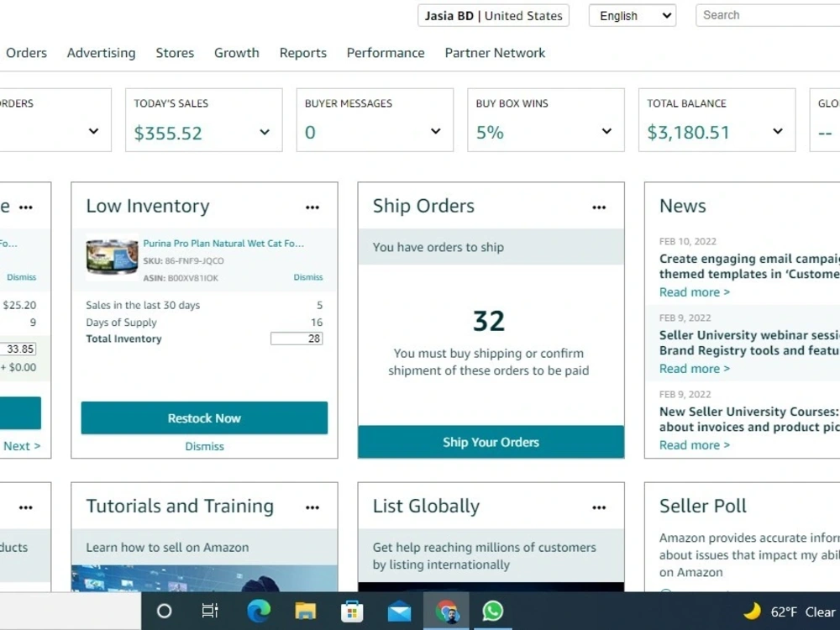The height and width of the screenshot is (630, 840).
Task: Read more about Seller University webinar
Action: coord(695,369)
